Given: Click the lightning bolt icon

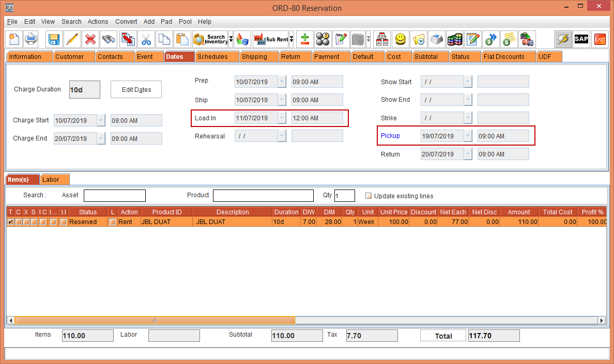Looking at the screenshot, I should (x=563, y=39).
